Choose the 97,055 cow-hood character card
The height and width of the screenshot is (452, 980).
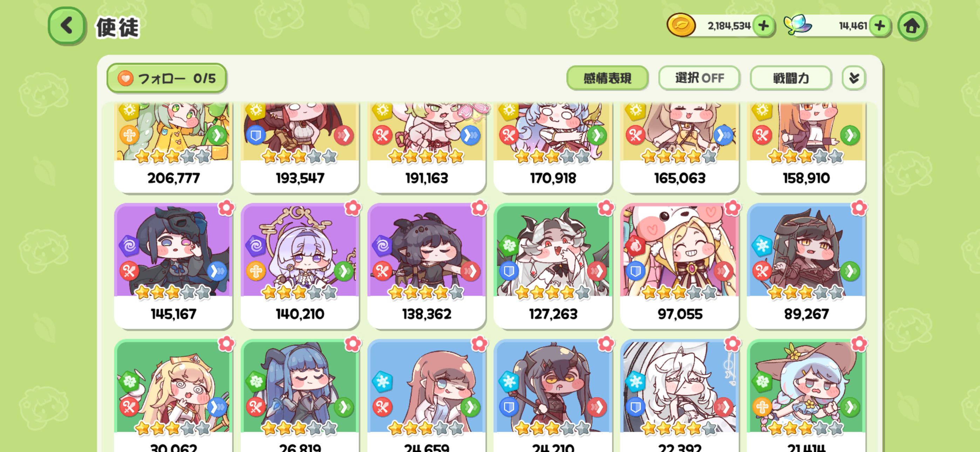pos(680,266)
